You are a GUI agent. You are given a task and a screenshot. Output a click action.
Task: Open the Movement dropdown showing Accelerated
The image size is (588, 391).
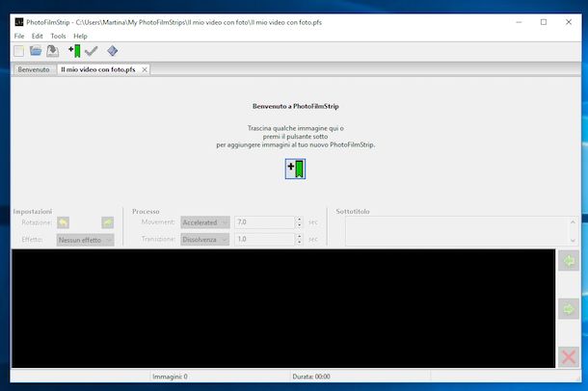[x=205, y=222]
